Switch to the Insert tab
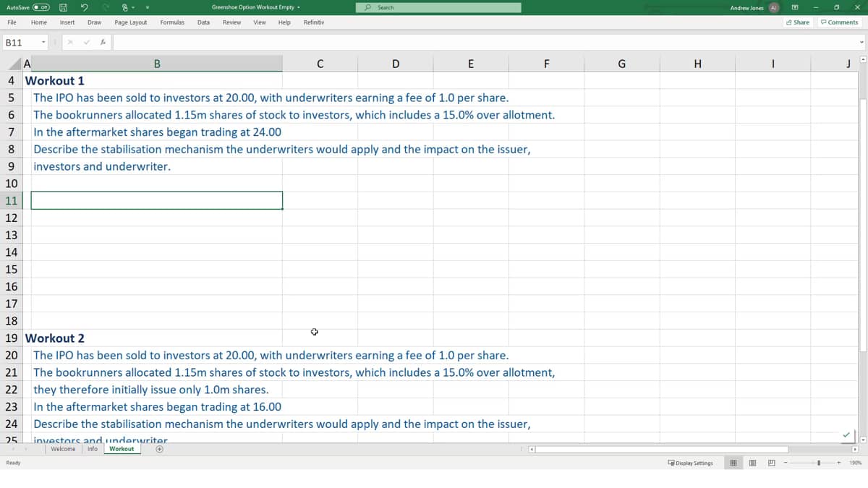 [67, 22]
